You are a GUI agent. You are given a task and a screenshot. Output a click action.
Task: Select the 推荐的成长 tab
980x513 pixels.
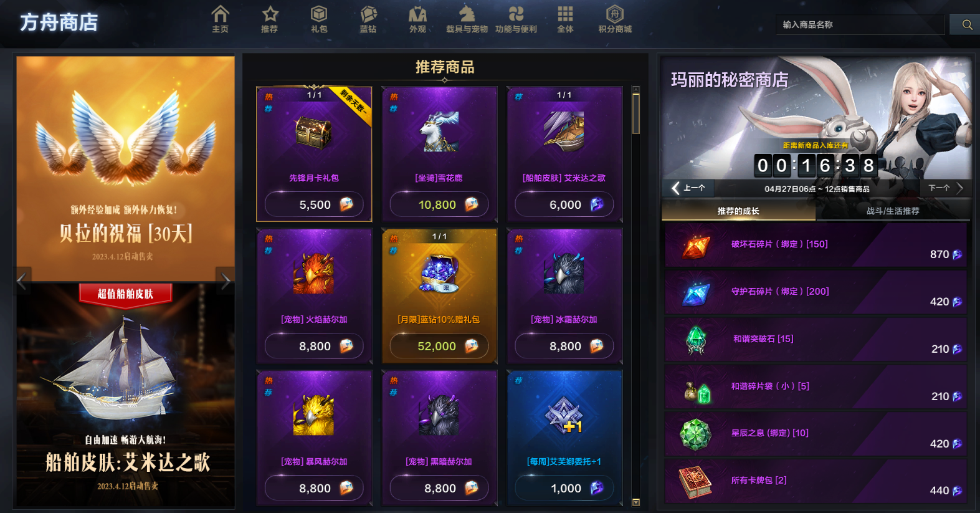click(x=738, y=211)
